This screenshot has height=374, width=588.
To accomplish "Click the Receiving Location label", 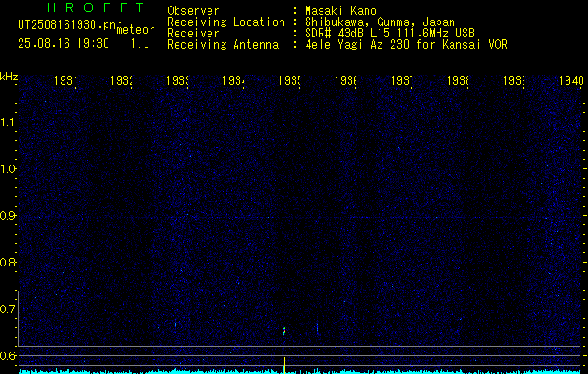I will coord(226,22).
